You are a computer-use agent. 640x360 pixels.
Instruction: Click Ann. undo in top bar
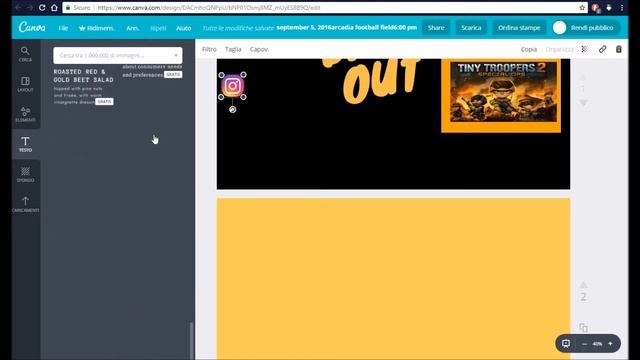click(x=132, y=28)
